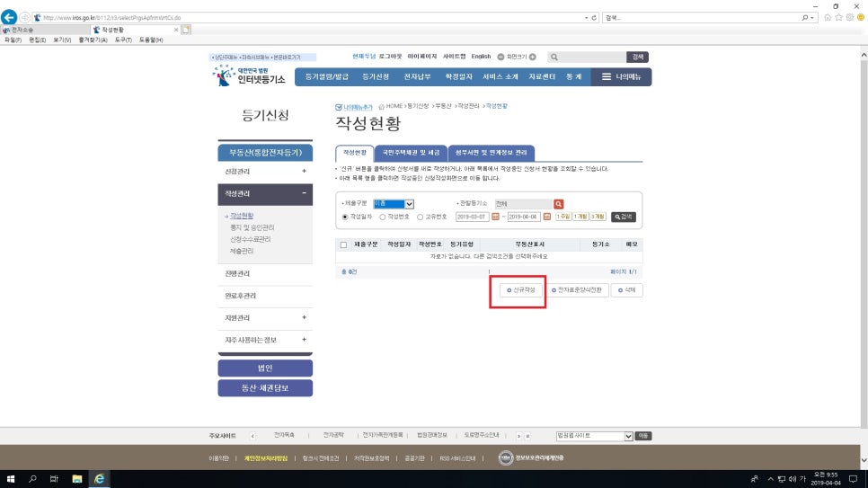Set period with 1주일 button

pyautogui.click(x=563, y=217)
